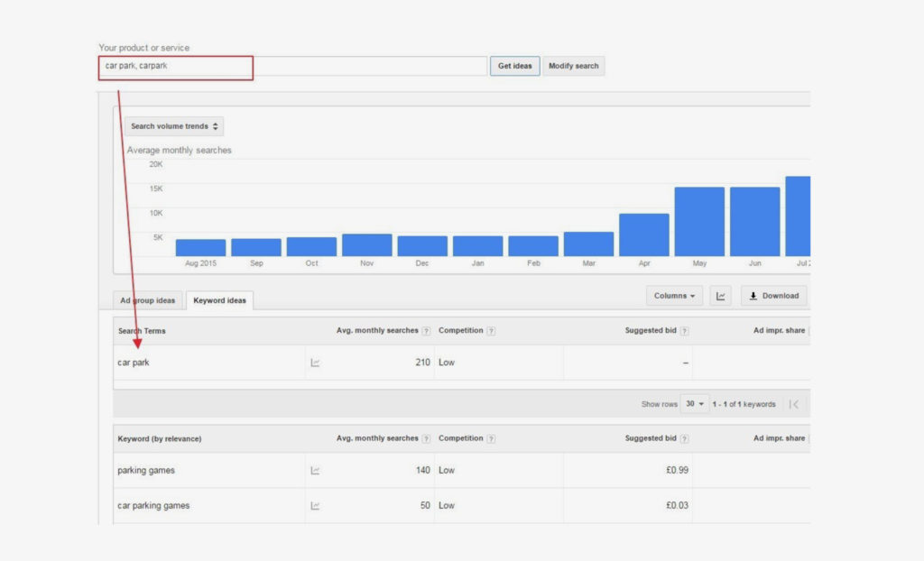The width and height of the screenshot is (924, 561).
Task: Click the Apr bar in the chart
Action: click(644, 235)
